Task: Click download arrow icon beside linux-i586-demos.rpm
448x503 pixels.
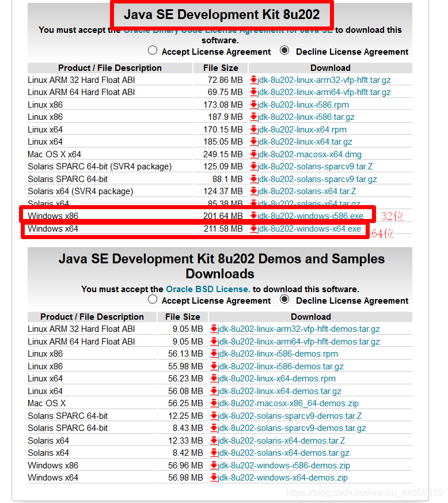Action: (214, 354)
